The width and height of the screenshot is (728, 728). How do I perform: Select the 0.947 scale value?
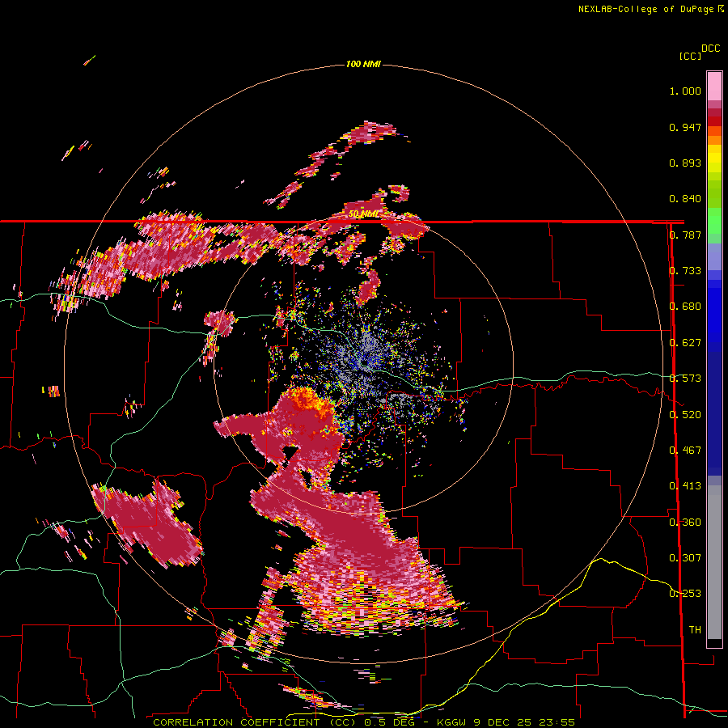coord(685,127)
